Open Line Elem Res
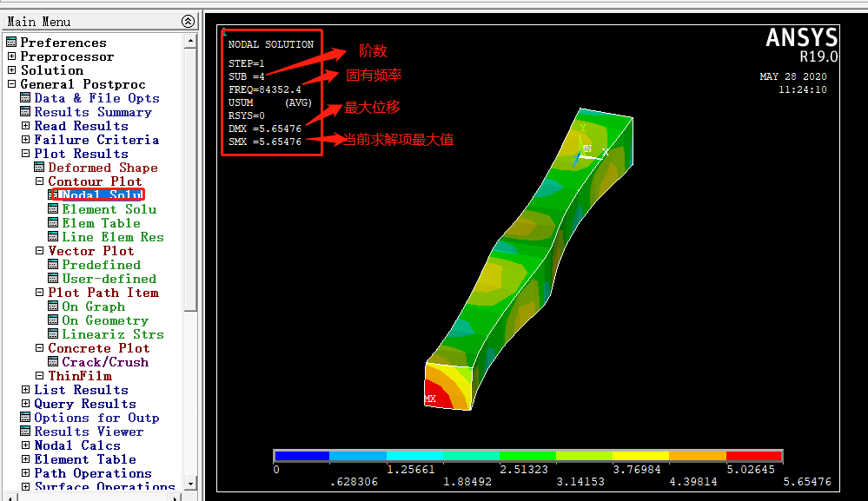This screenshot has height=501, width=868. point(113,237)
